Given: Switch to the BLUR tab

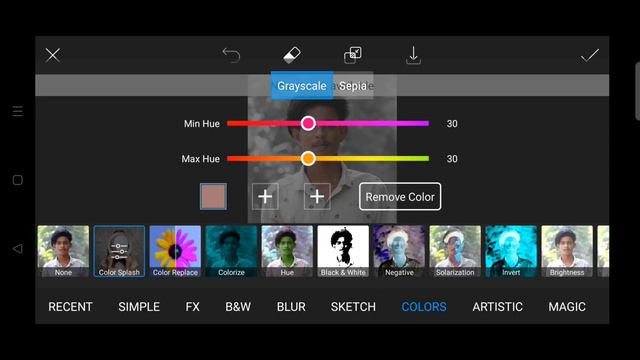Looking at the screenshot, I should point(291,307).
